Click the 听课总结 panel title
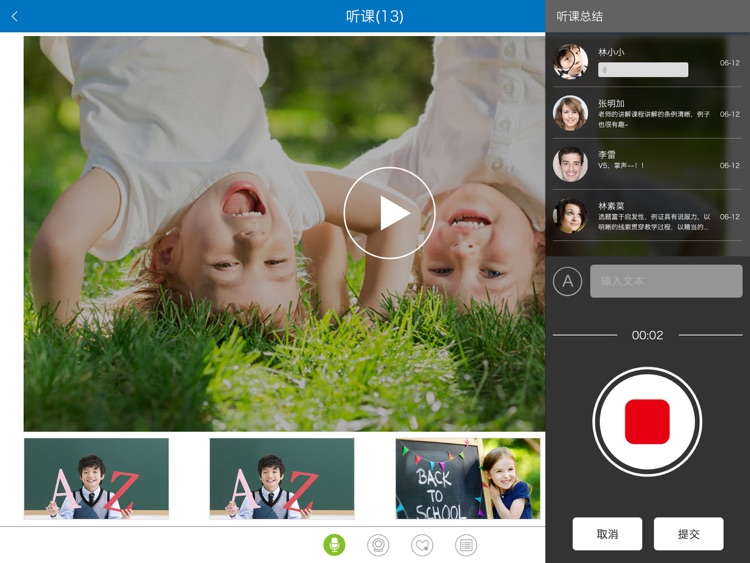 click(x=579, y=16)
